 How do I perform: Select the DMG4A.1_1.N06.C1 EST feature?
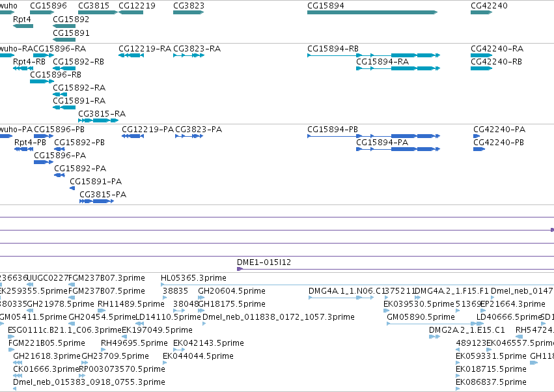[x=341, y=298]
